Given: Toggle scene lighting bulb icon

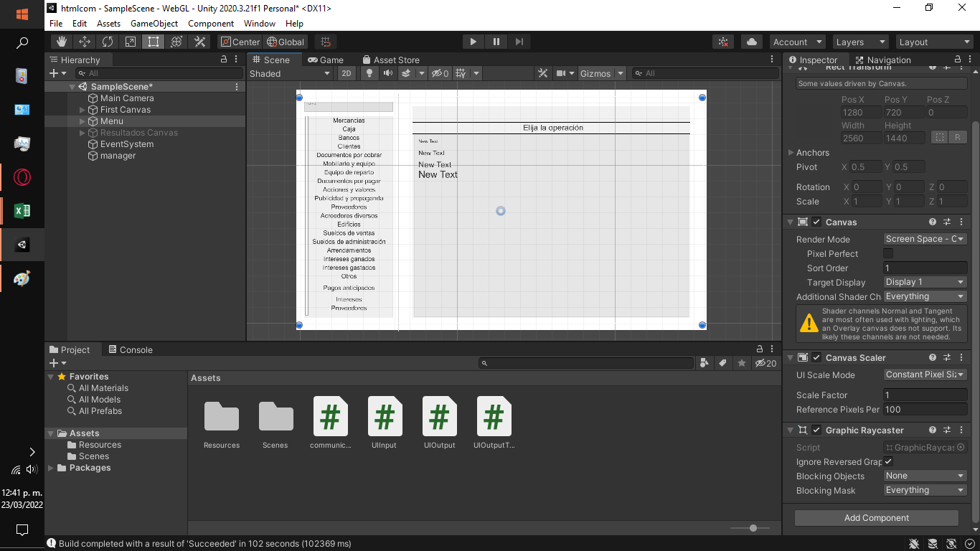Looking at the screenshot, I should click(x=369, y=73).
